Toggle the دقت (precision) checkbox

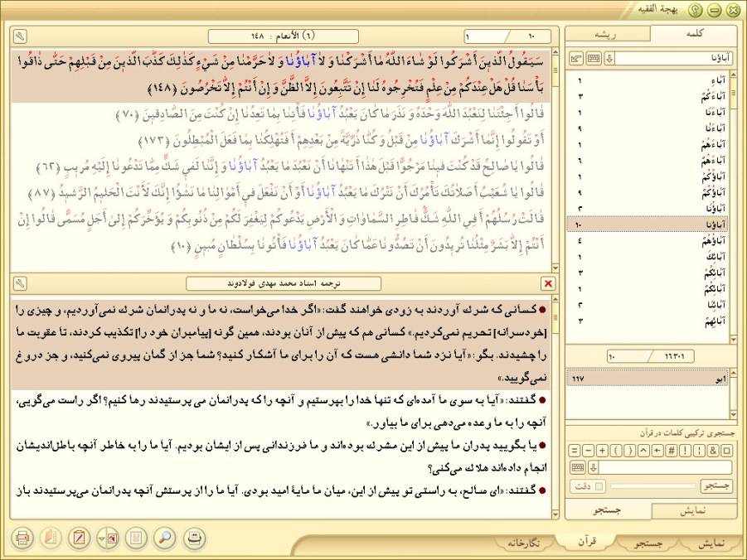(x=599, y=486)
